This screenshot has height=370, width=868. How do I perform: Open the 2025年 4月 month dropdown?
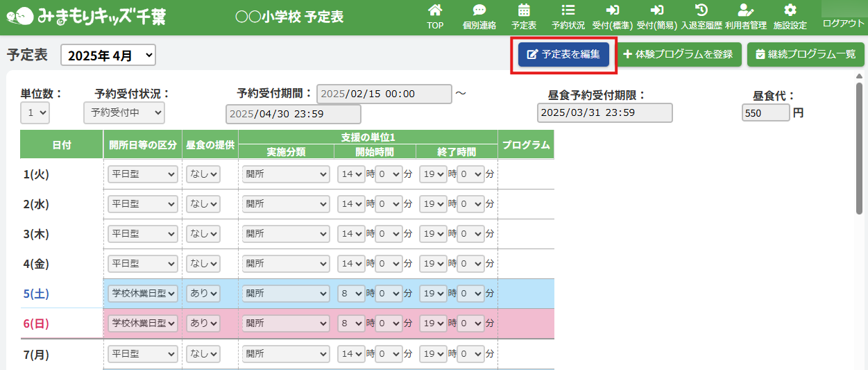(x=108, y=56)
